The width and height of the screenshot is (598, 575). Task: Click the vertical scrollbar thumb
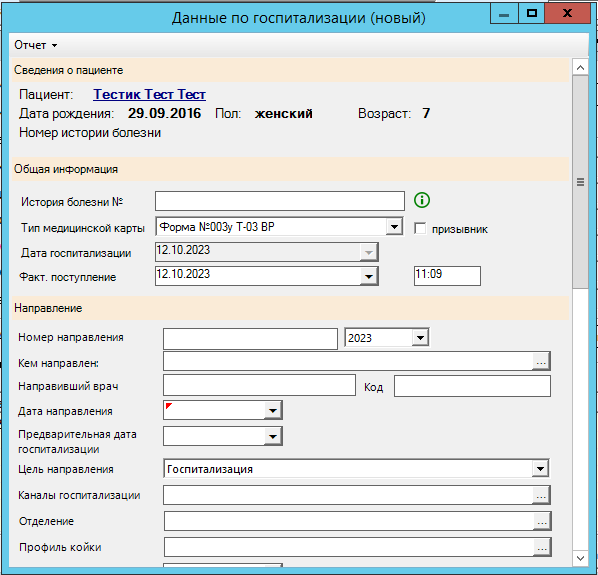coord(580,182)
